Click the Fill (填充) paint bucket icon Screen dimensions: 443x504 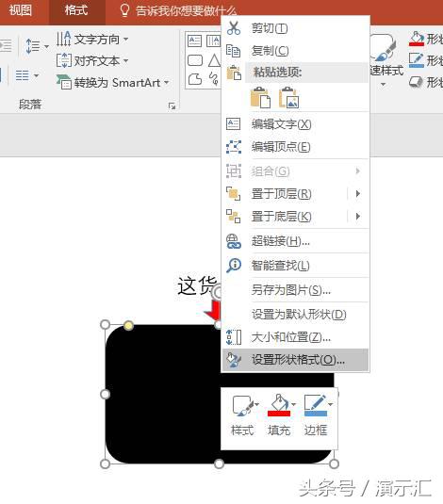pyautogui.click(x=279, y=405)
